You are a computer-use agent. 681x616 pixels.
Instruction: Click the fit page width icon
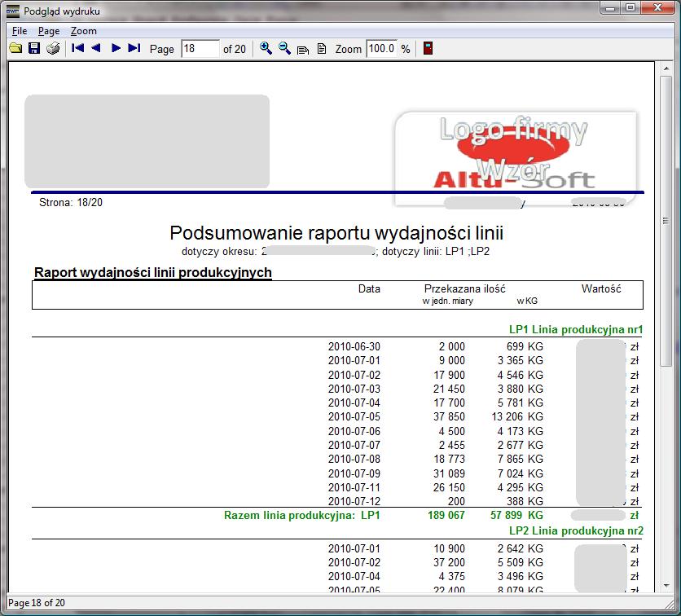[x=303, y=50]
